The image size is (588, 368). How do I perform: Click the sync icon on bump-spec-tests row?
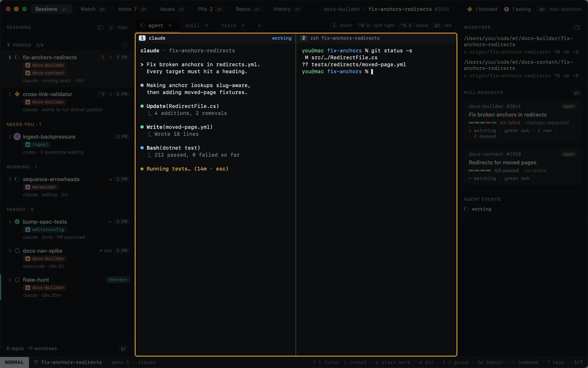[x=110, y=222]
